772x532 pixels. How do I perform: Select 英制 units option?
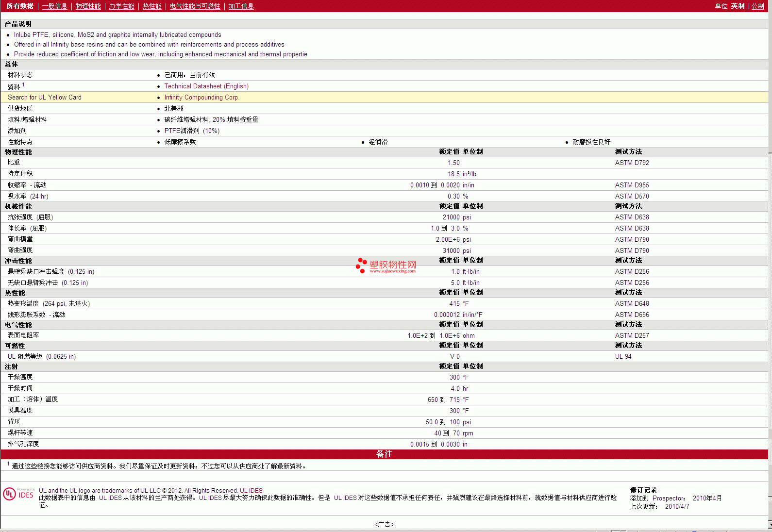738,6
